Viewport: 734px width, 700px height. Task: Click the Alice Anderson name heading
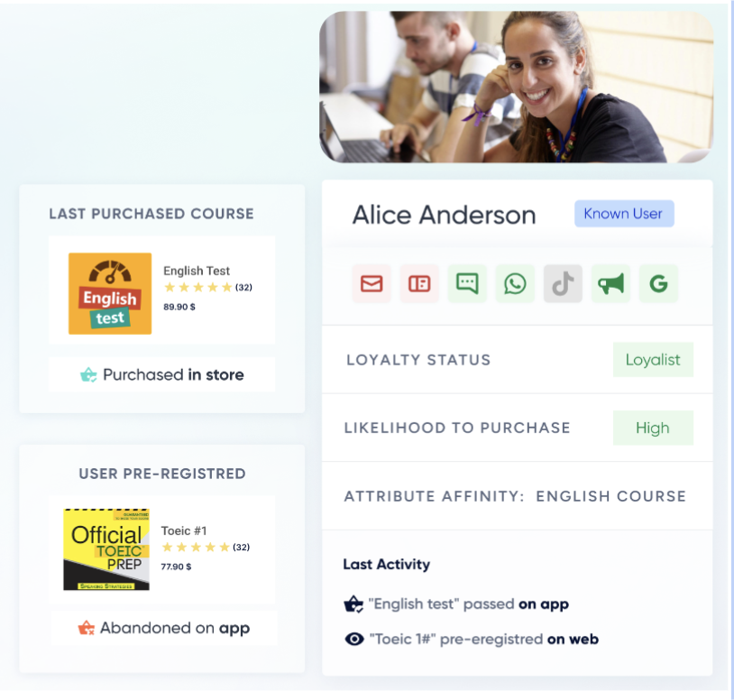[444, 215]
